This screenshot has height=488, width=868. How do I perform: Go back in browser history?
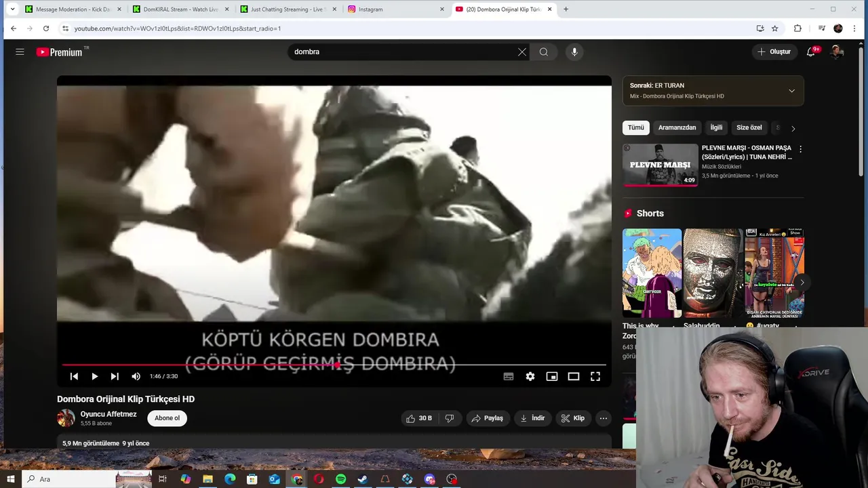(x=14, y=28)
